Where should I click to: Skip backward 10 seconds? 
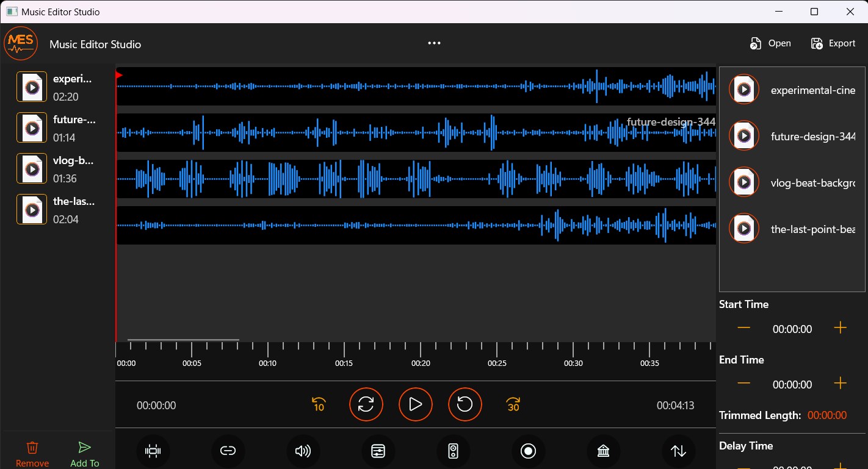[x=318, y=404]
